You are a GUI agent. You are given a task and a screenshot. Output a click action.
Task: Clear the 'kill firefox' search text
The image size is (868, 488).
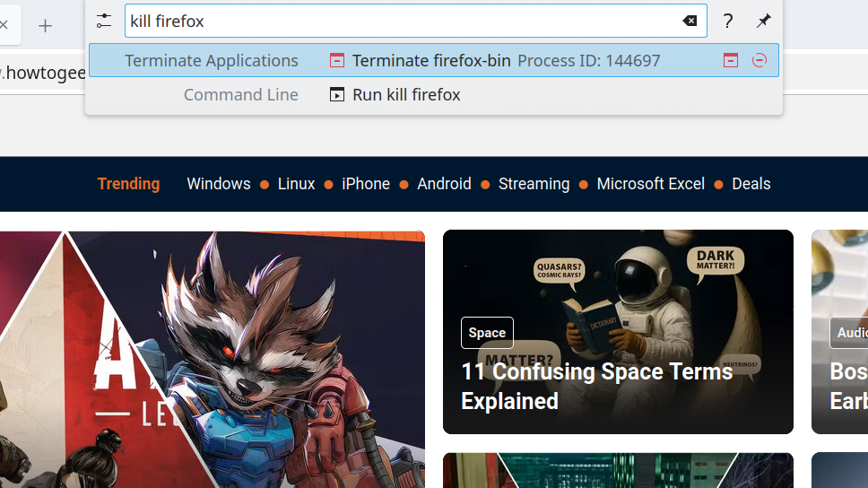[690, 21]
